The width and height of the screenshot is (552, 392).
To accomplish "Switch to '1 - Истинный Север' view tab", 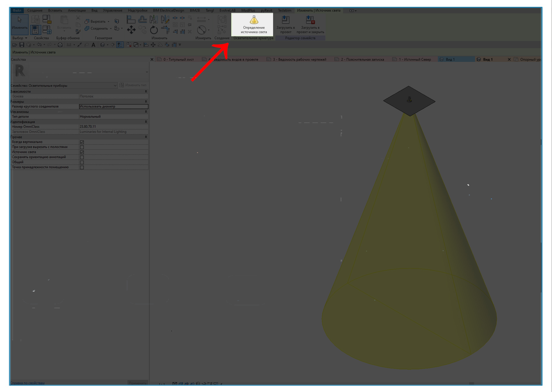I will click(x=415, y=60).
